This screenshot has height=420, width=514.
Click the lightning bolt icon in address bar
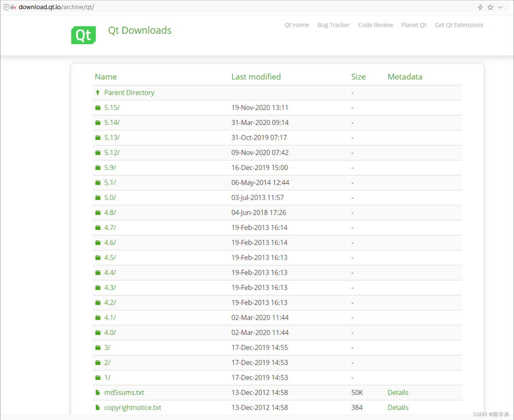480,7
